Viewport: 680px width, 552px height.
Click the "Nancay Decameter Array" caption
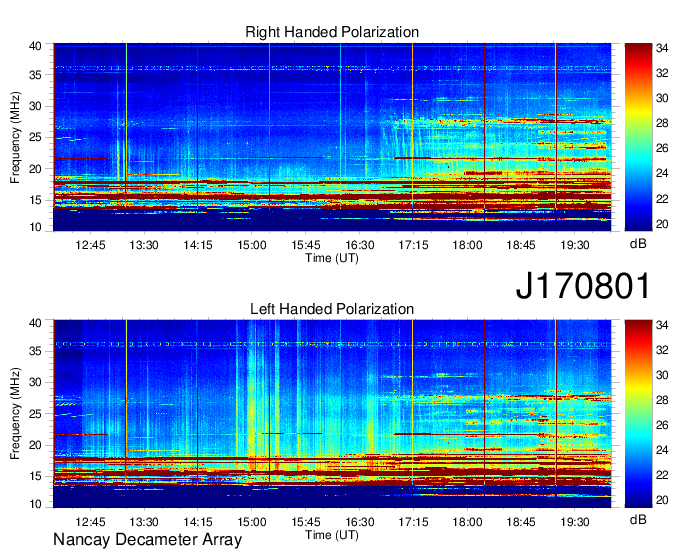coord(147,540)
